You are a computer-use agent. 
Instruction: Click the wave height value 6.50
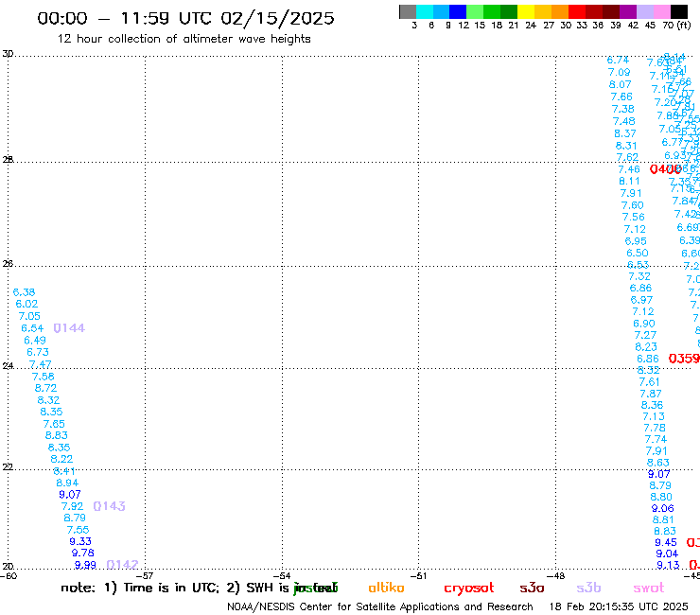click(637, 254)
